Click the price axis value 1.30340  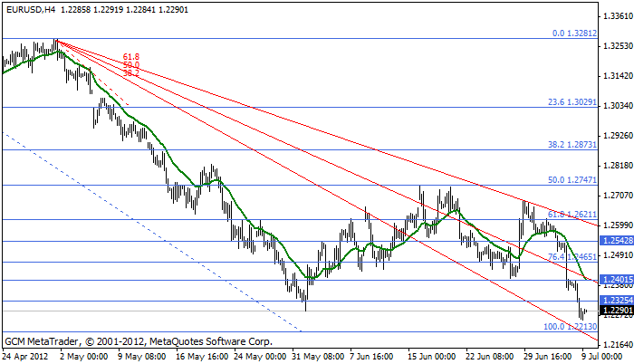618,106
